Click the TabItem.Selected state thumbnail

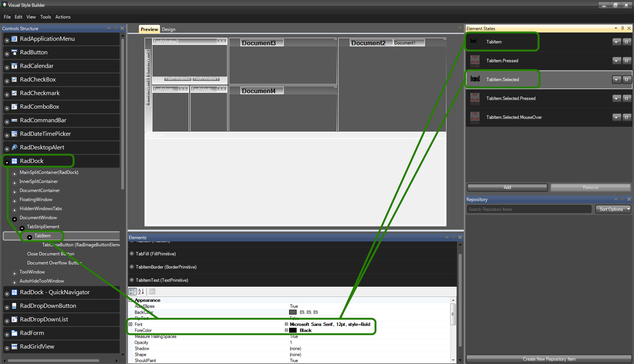pos(475,79)
